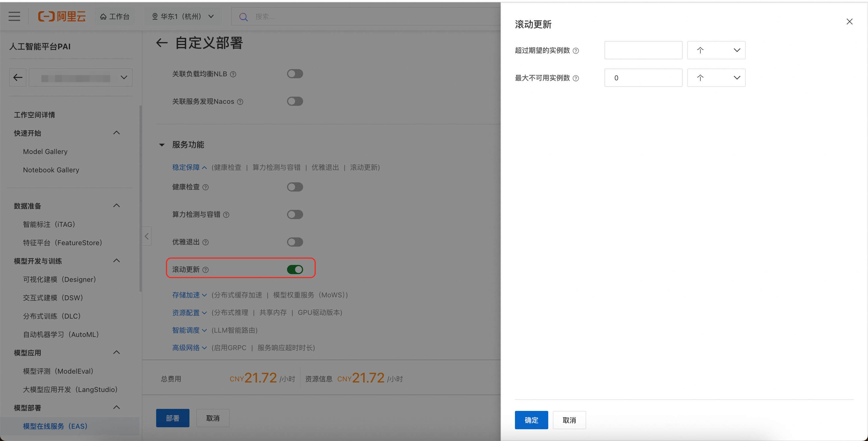Close the 滚动更新 drawer panel
Image resolution: width=868 pixels, height=441 pixels.
click(x=849, y=22)
